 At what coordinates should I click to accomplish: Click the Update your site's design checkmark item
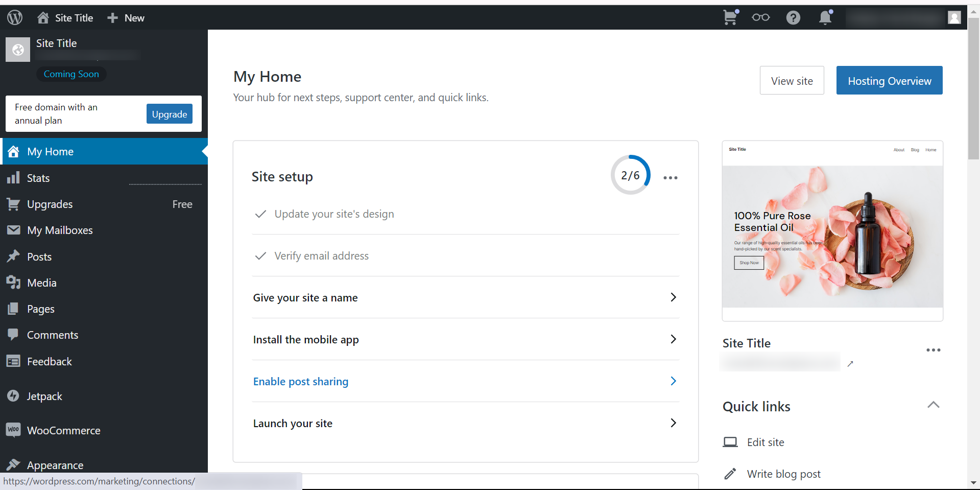point(334,214)
